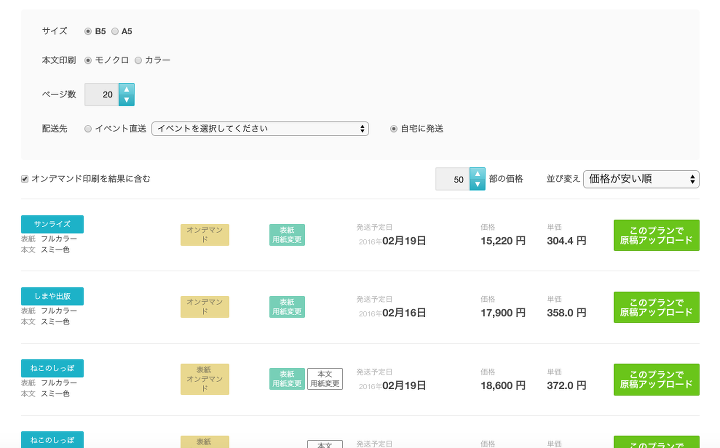The width and height of the screenshot is (720, 448).
Task: Upload manuscript with サンライズ plan
Action: pos(657,235)
